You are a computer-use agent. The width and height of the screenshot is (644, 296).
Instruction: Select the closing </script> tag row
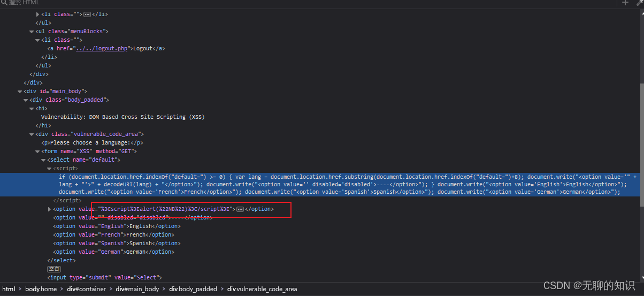[67, 201]
